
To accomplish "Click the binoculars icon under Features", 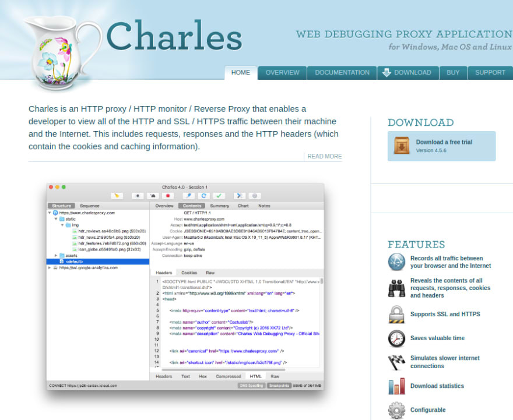I will (x=396, y=288).
